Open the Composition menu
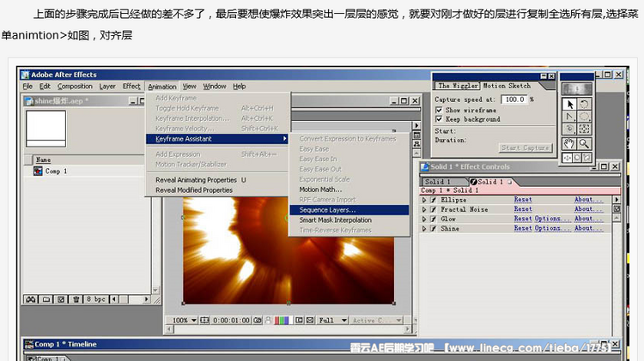The height and width of the screenshot is (361, 644). pyautogui.click(x=75, y=86)
